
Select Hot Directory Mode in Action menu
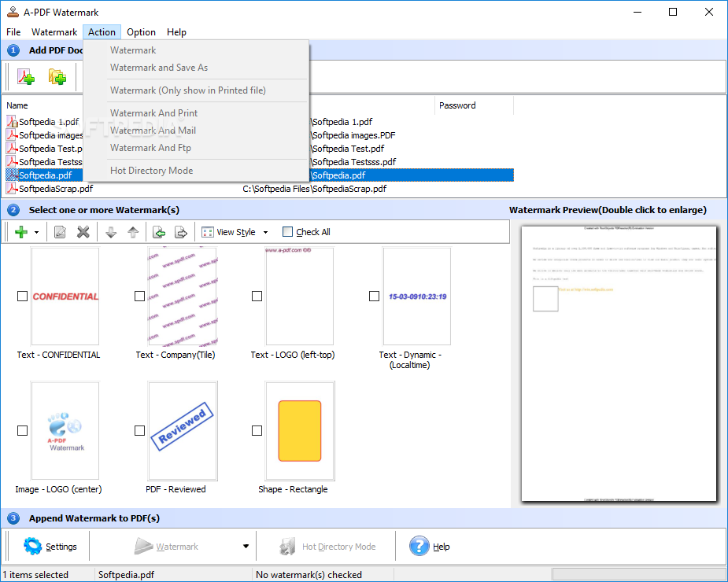[196, 171]
